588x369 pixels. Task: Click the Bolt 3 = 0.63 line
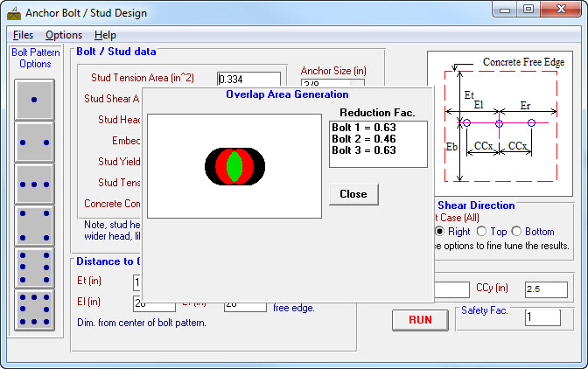(x=364, y=150)
